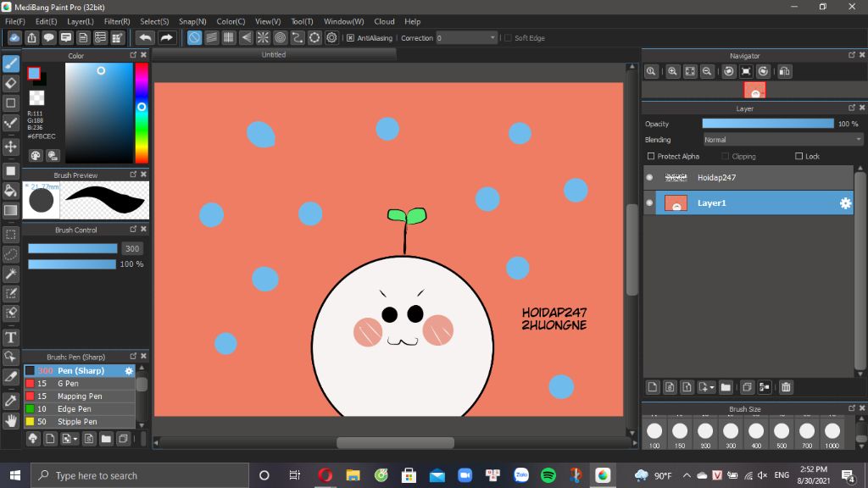
Task: Choose the Text tool
Action: click(x=11, y=337)
